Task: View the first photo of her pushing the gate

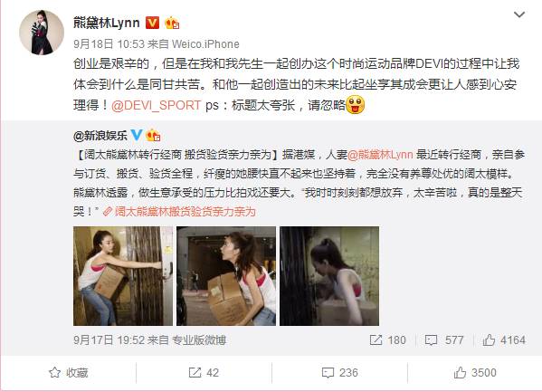Action: [x=123, y=276]
